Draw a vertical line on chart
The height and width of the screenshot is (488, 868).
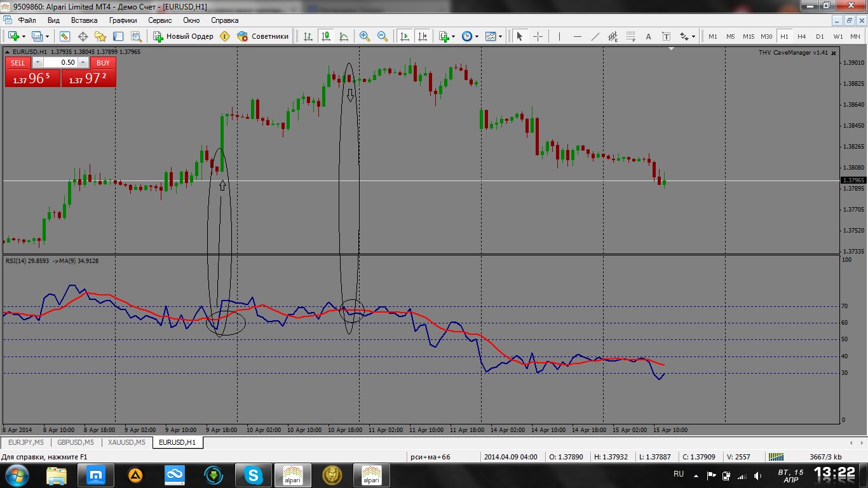coord(560,36)
